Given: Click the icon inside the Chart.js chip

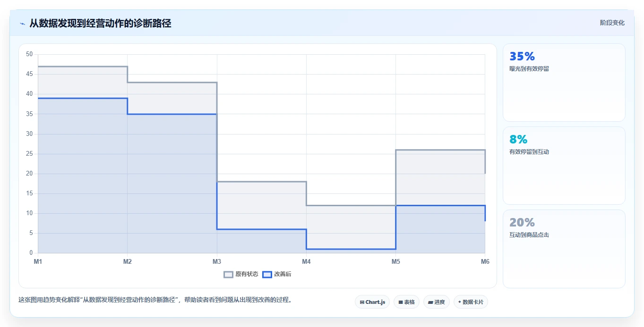Looking at the screenshot, I should point(362,302).
